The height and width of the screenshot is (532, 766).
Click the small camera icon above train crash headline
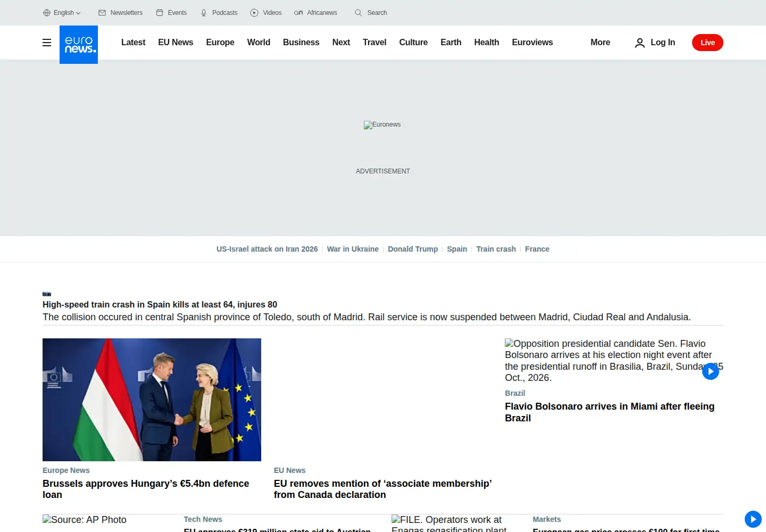pos(47,294)
